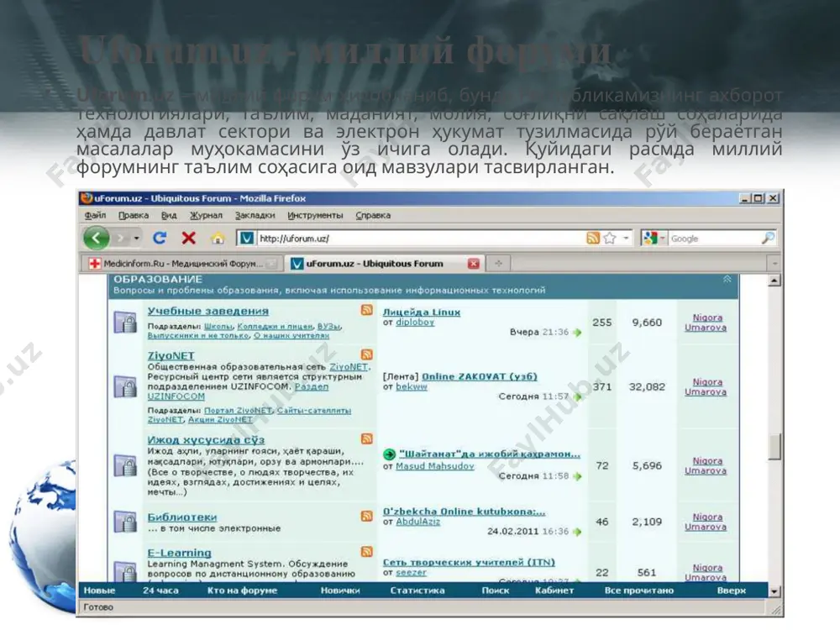Open the Online ZAKOVAT (узб) thread
Image resolution: width=840 pixels, height=630 pixels.
480,376
